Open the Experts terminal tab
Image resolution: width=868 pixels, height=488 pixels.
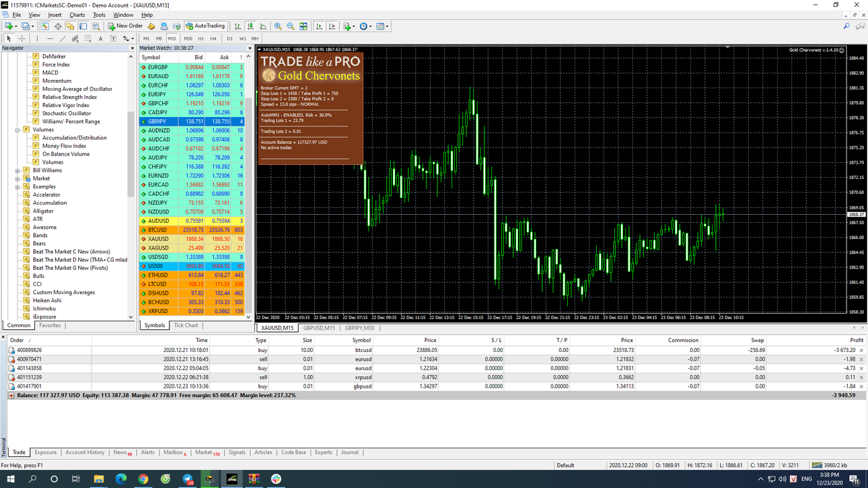pyautogui.click(x=324, y=452)
